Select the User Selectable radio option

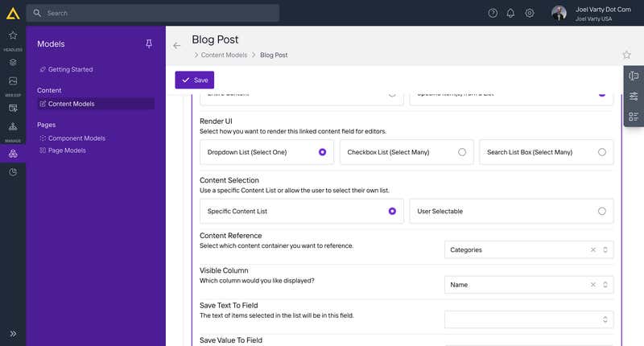(601, 212)
